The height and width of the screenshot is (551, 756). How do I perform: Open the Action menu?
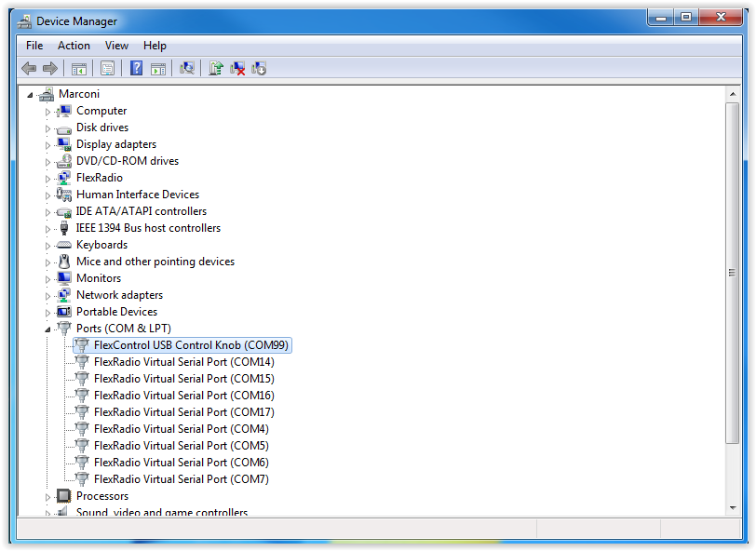click(74, 46)
